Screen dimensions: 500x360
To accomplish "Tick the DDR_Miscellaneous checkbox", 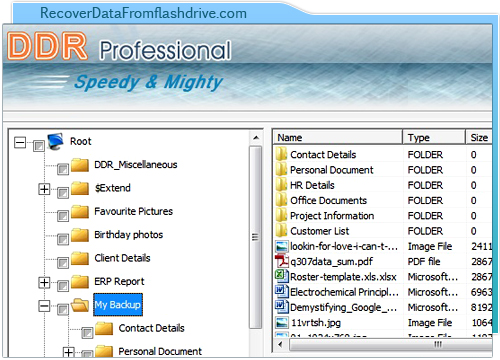I will click(63, 169).
